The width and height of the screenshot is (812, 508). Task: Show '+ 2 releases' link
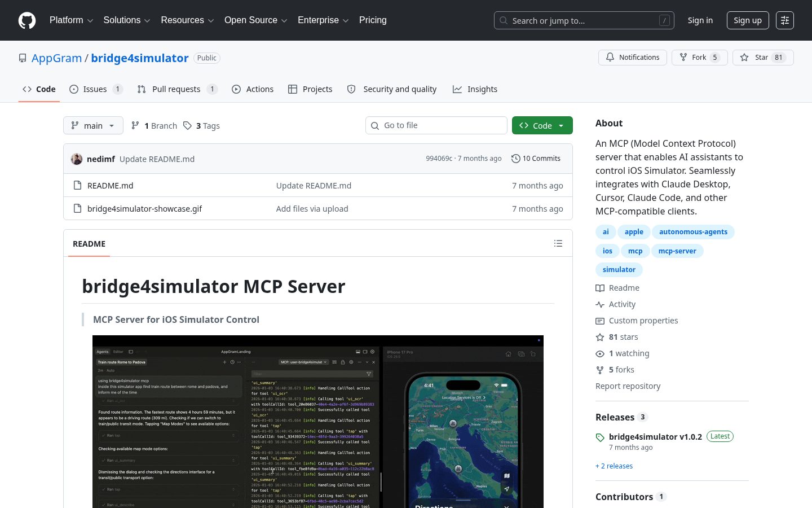pos(614,466)
